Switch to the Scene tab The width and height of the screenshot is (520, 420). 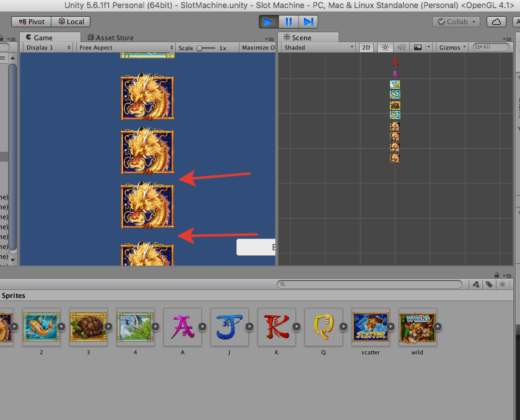tap(308, 38)
